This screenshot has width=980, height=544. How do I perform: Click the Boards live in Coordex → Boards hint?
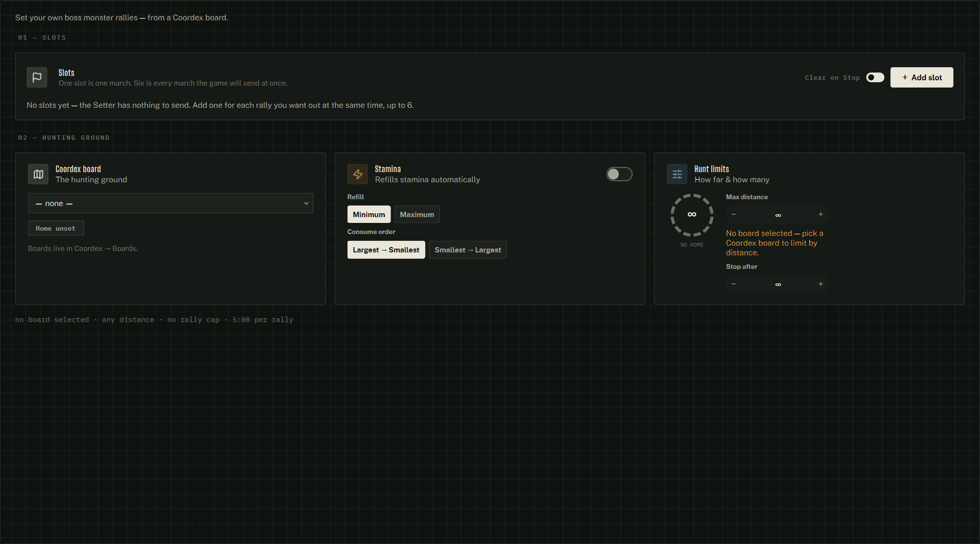click(x=83, y=249)
